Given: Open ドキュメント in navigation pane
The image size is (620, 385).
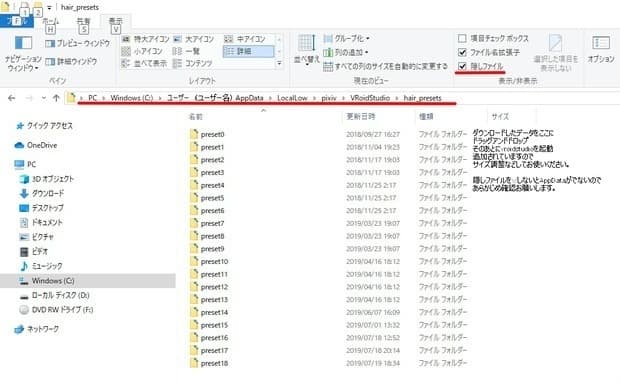Looking at the screenshot, I should click(41, 222).
